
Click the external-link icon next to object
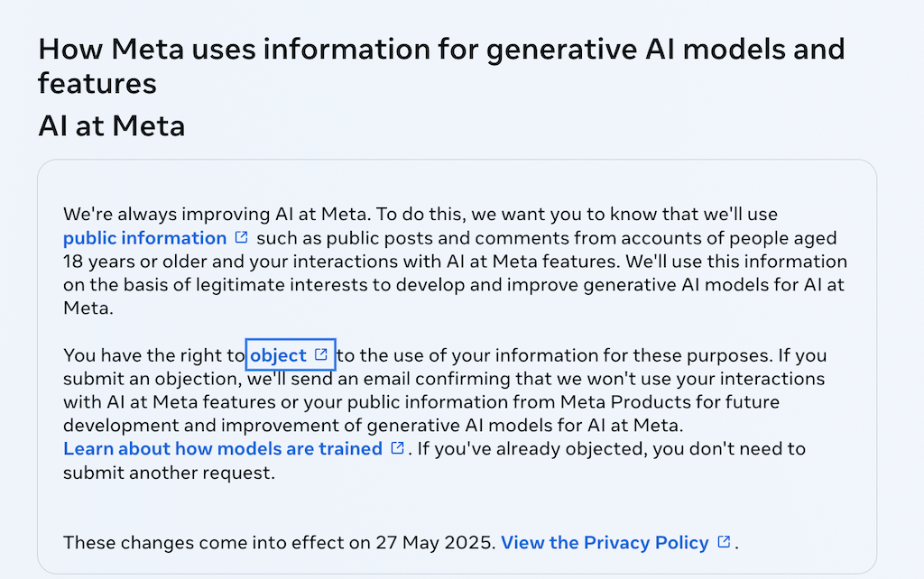click(x=321, y=354)
